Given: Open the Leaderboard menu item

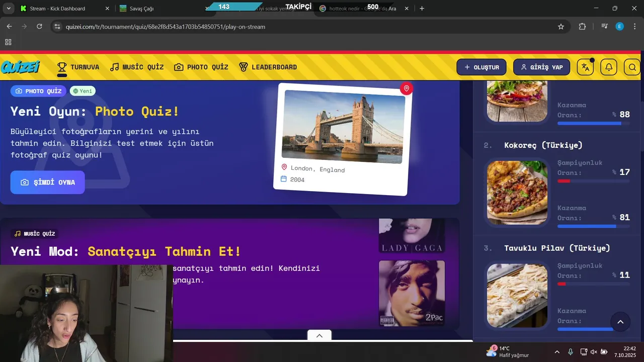Looking at the screenshot, I should (x=268, y=67).
